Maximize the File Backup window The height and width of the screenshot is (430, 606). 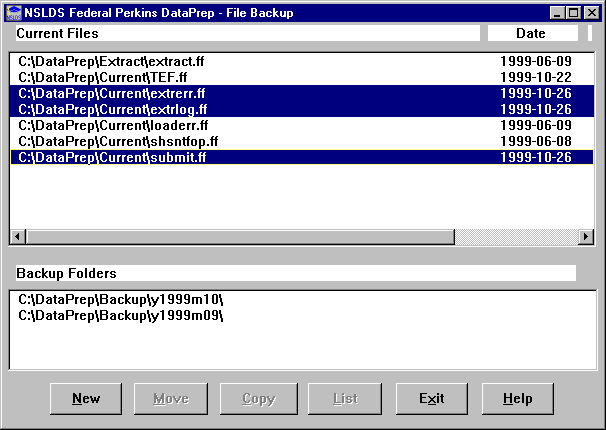[x=573, y=14]
